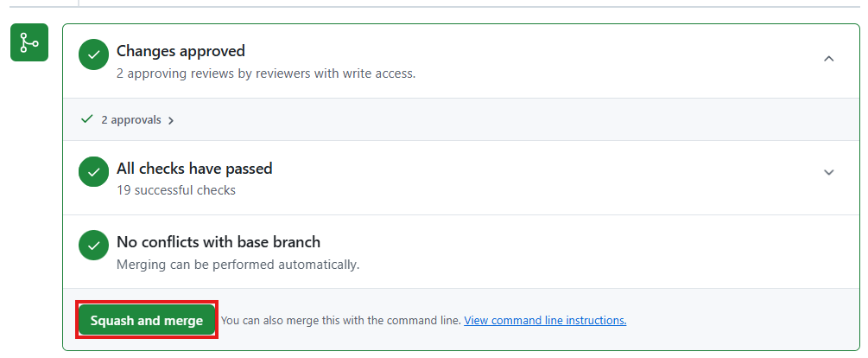Click the Changes approved green checkmark icon
Screen dimensions: 868x358
click(x=93, y=56)
